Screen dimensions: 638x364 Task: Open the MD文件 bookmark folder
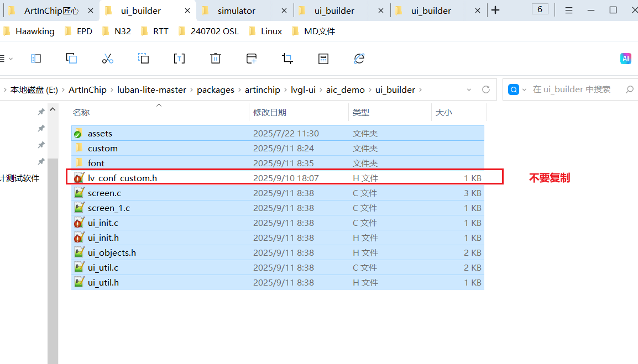313,31
